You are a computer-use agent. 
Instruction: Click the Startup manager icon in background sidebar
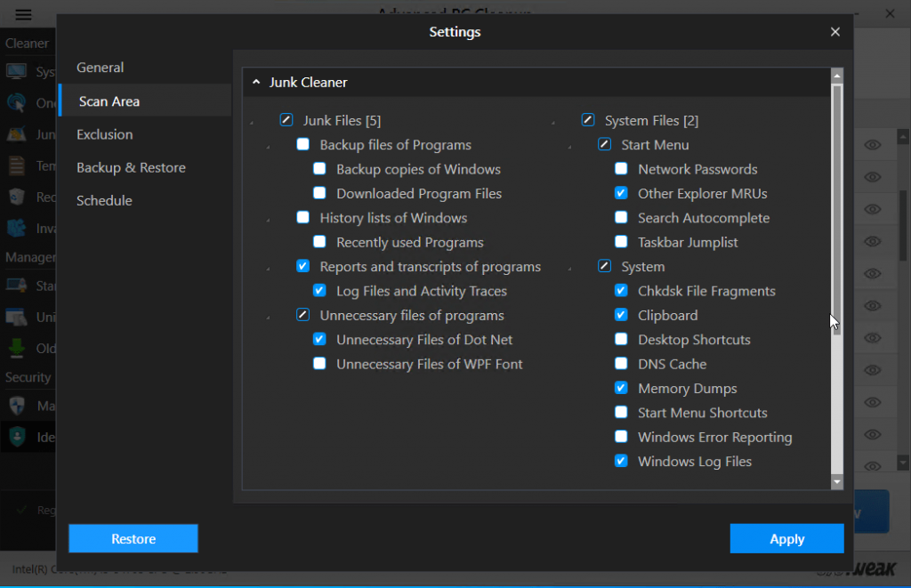click(x=16, y=286)
